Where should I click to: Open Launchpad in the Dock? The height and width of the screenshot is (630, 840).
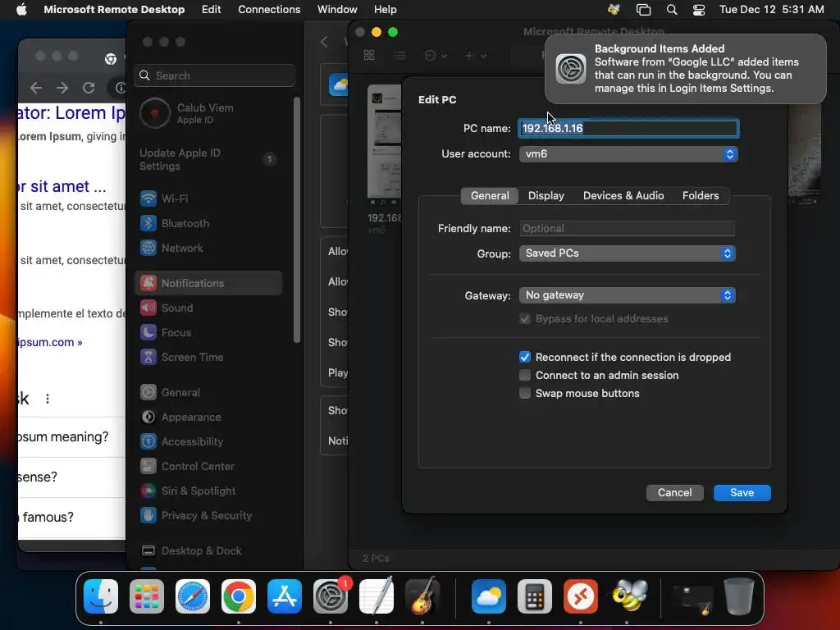147,596
